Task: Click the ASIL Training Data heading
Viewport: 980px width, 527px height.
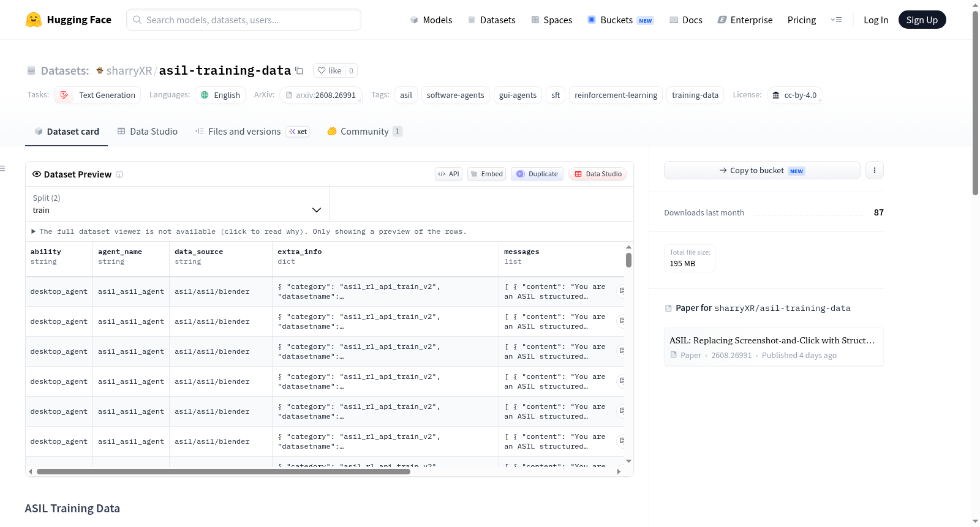Action: pyautogui.click(x=72, y=509)
